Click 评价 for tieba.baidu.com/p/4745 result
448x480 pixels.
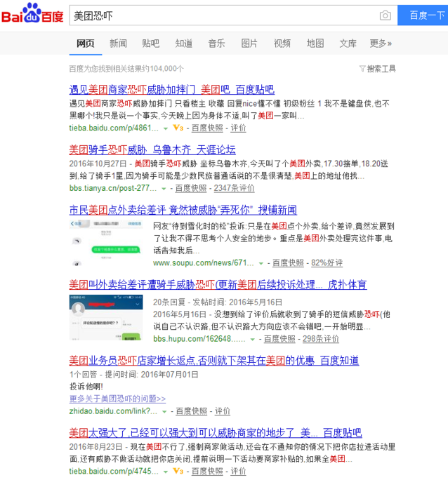tap(238, 471)
